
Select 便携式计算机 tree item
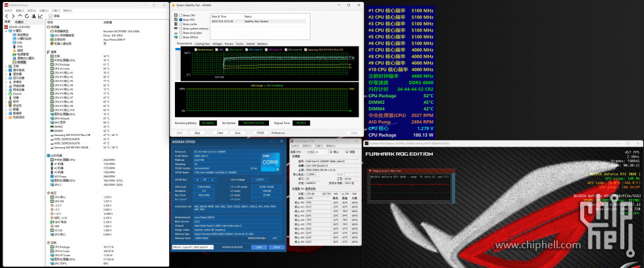tap(23, 58)
